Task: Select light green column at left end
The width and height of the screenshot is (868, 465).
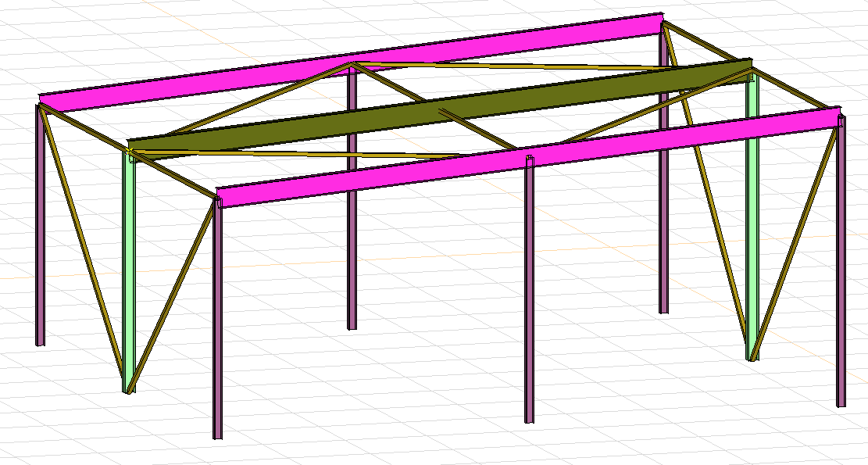Action: click(x=128, y=271)
